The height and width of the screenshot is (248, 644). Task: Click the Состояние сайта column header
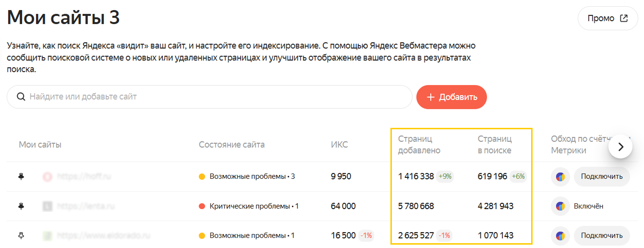click(231, 145)
